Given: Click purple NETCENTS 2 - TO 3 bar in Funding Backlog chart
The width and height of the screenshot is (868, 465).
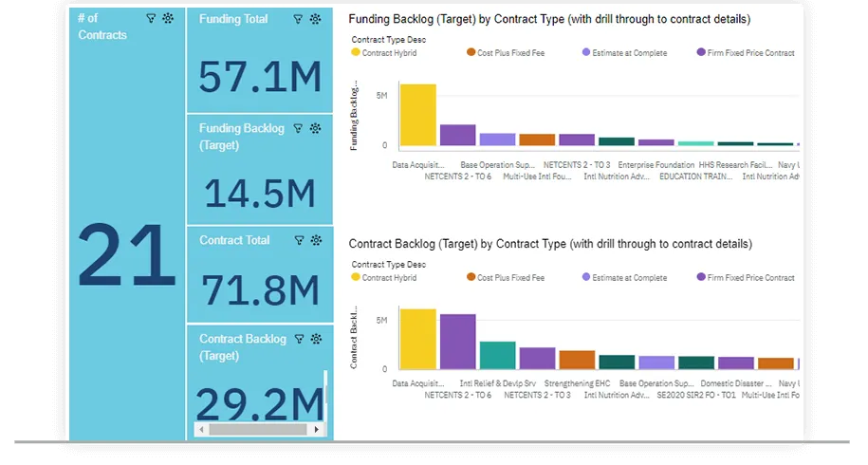Looking at the screenshot, I should pyautogui.click(x=577, y=139).
